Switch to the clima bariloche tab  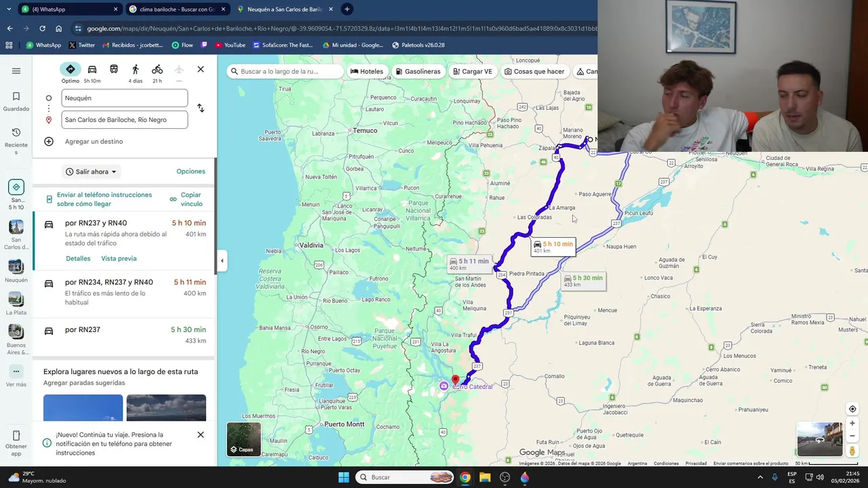[176, 9]
